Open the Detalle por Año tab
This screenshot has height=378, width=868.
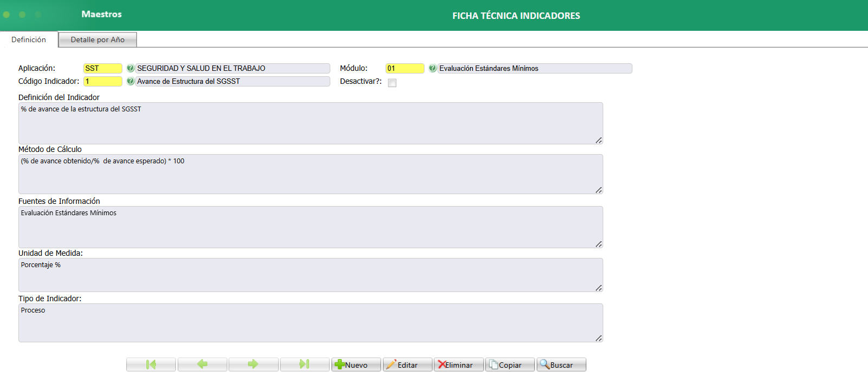tap(97, 39)
